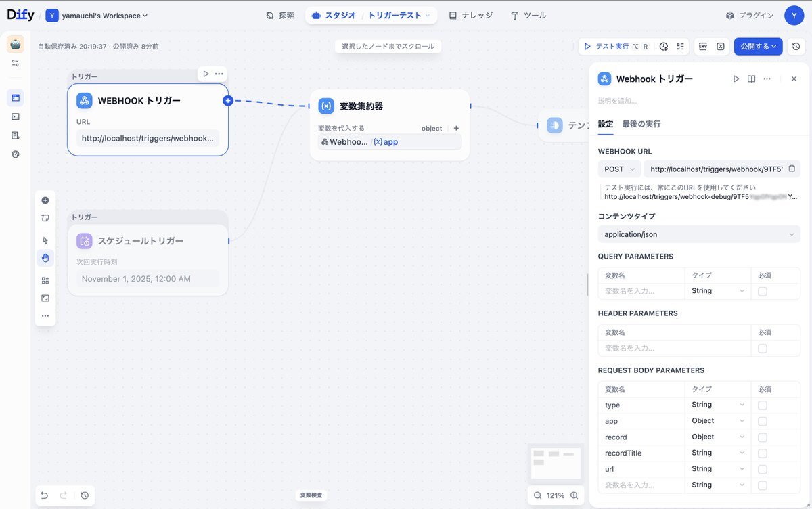
Task: Click the テスト実行 test run button
Action: point(616,47)
